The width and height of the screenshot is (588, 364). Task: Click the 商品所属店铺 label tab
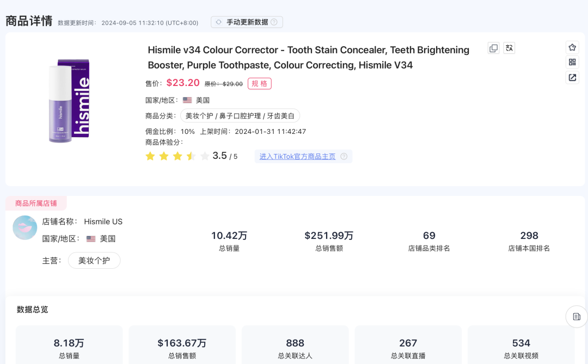36,203
